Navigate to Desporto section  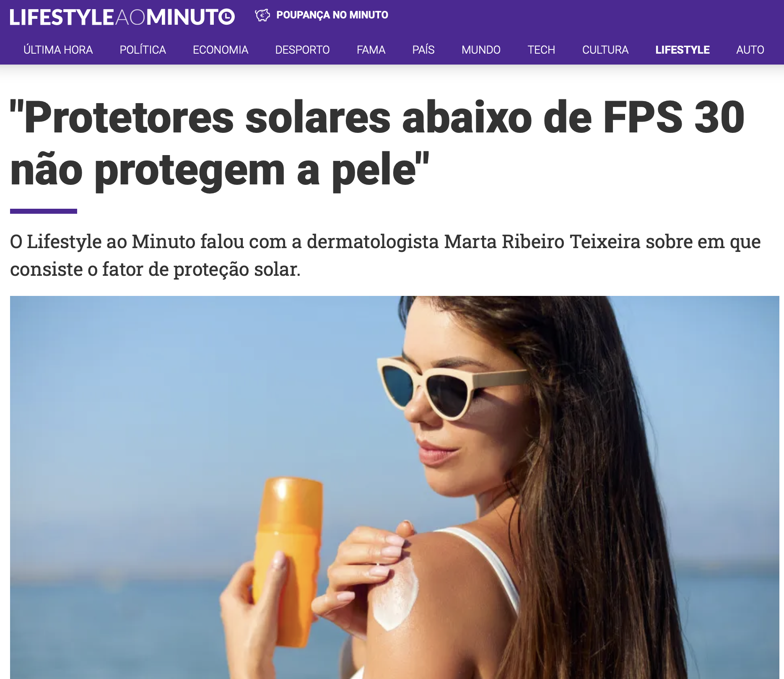(302, 50)
